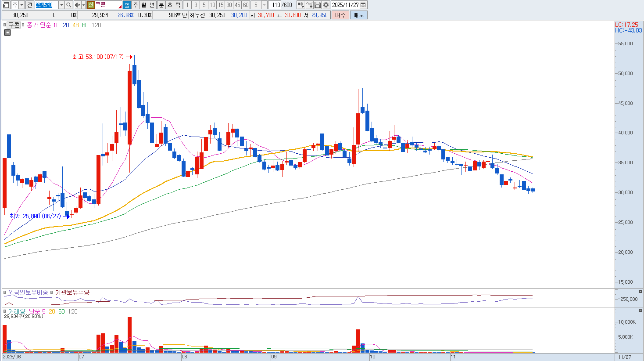Viewport: 644px width, 361px height.
Task: Switch to the 월 monthly chart period
Action: [x=144, y=5]
